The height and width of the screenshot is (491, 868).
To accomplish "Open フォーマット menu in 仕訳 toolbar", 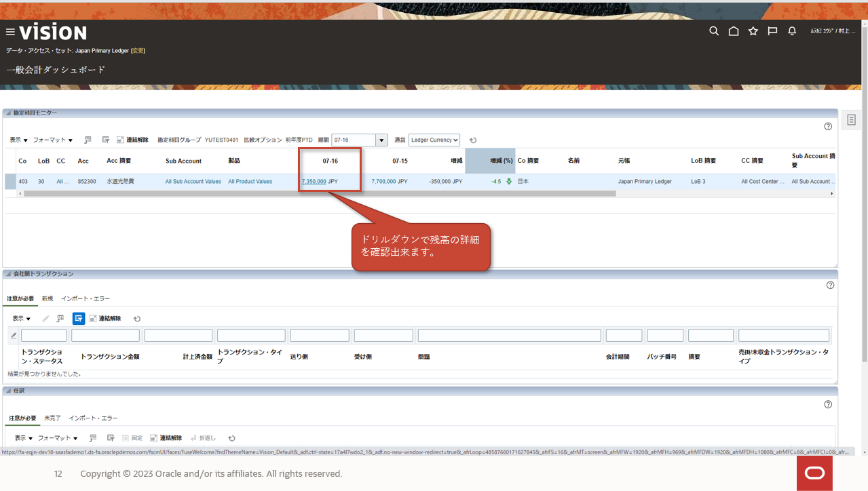I will (58, 438).
